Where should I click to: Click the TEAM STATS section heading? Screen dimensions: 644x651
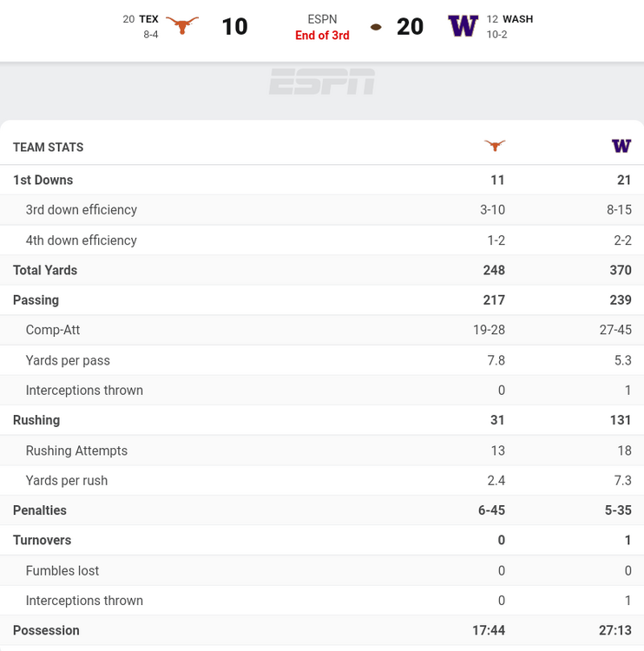(49, 148)
